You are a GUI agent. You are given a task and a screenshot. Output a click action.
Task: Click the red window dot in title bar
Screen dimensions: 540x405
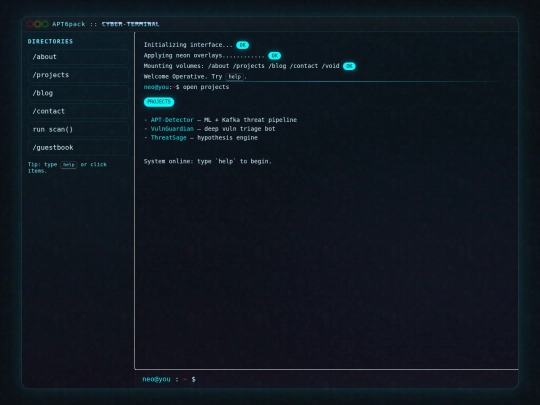point(30,24)
